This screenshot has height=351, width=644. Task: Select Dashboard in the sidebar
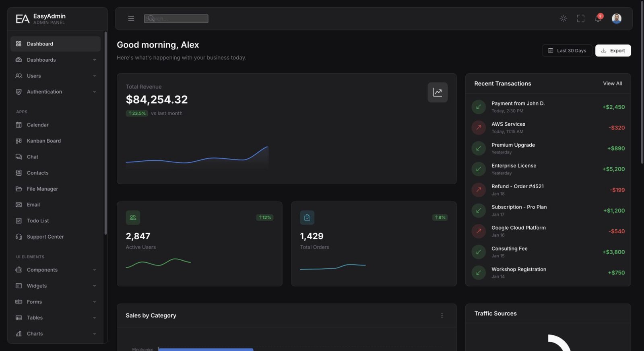pos(56,44)
